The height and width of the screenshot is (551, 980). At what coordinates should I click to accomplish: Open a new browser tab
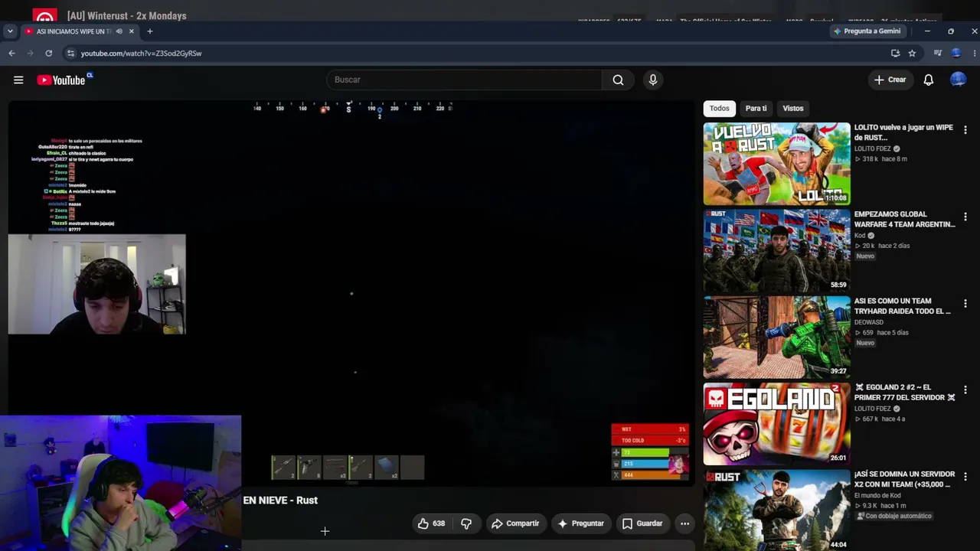point(149,31)
